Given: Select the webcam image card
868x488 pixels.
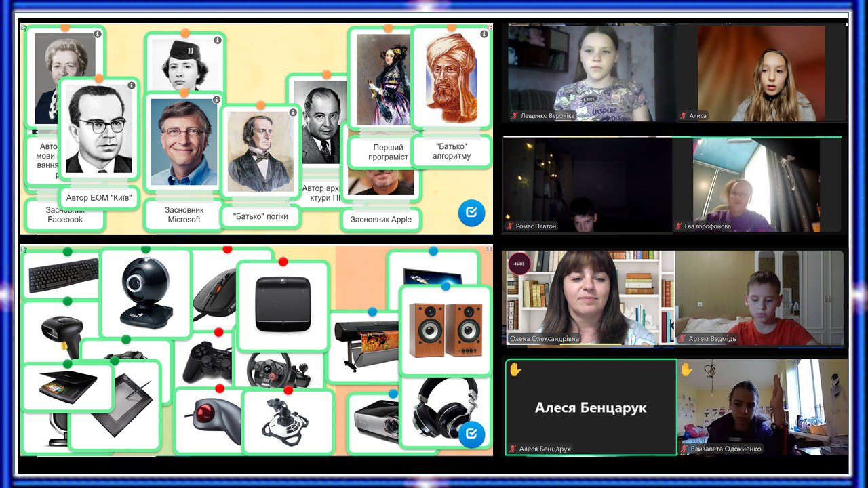Looking at the screenshot, I should 145,293.
